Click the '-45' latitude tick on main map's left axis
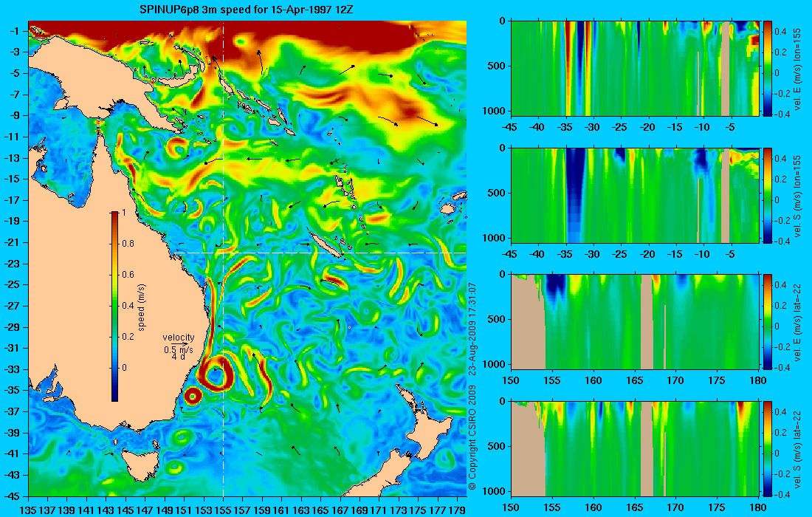 coord(11,496)
